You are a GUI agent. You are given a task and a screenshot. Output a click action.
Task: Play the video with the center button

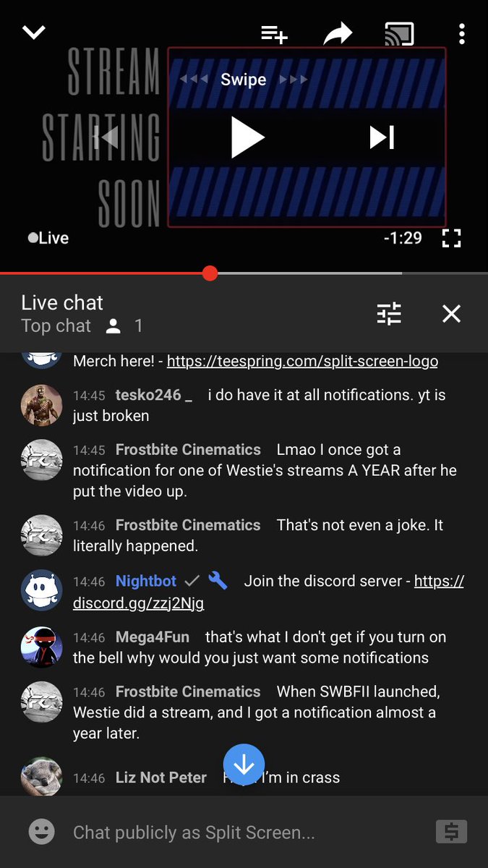247,137
